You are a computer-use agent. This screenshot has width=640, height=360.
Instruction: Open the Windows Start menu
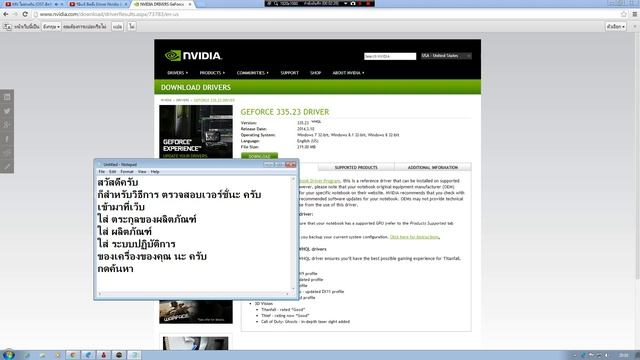8,355
